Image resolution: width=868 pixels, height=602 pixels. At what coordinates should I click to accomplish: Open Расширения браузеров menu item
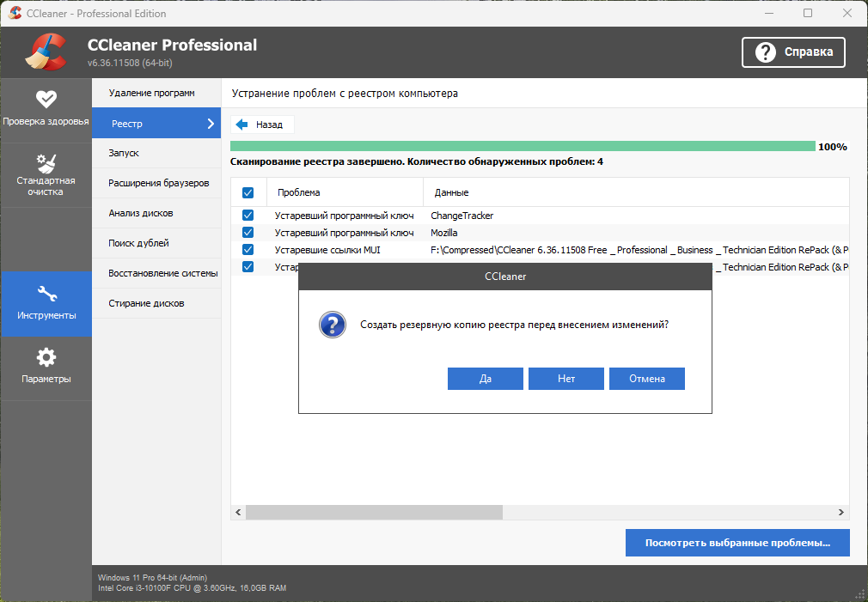coord(156,183)
